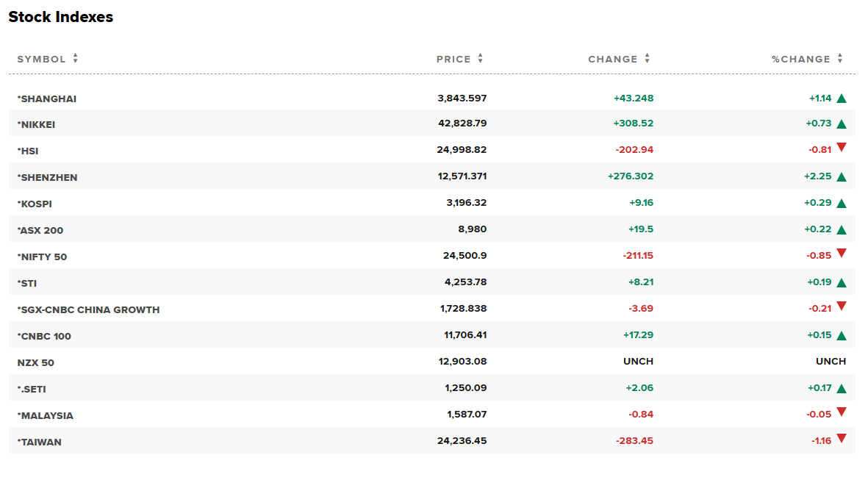Click red down arrow in HSI row
Image resolution: width=868 pixels, height=480 pixels.
[842, 148]
